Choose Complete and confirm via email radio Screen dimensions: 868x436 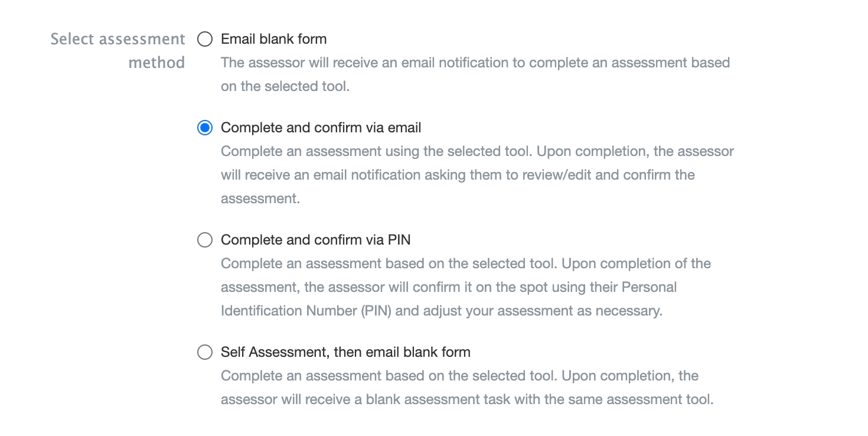[205, 128]
